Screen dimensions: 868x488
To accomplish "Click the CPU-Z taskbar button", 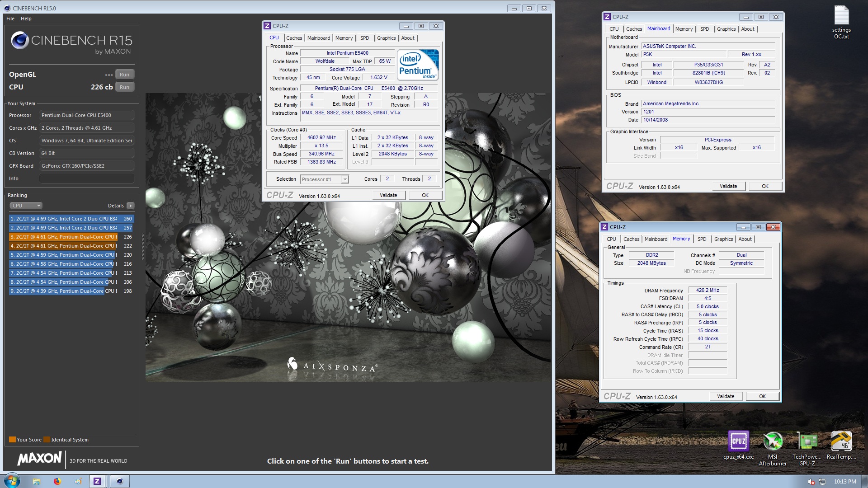I will pos(97,481).
